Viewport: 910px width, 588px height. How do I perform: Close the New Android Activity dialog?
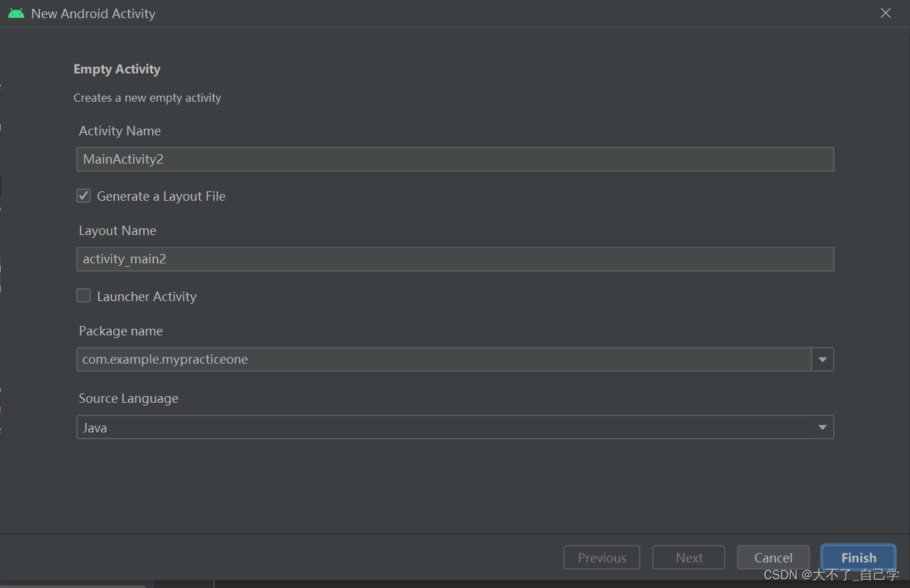pyautogui.click(x=886, y=13)
